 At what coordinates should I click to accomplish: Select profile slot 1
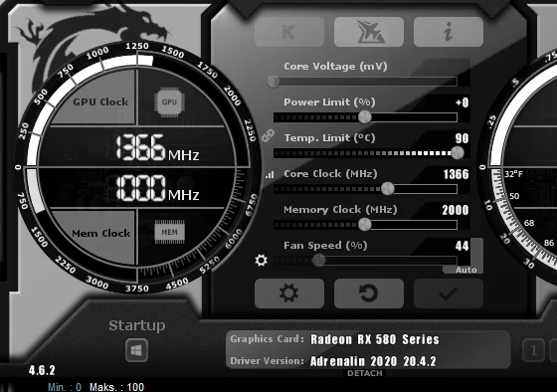pos(533,351)
